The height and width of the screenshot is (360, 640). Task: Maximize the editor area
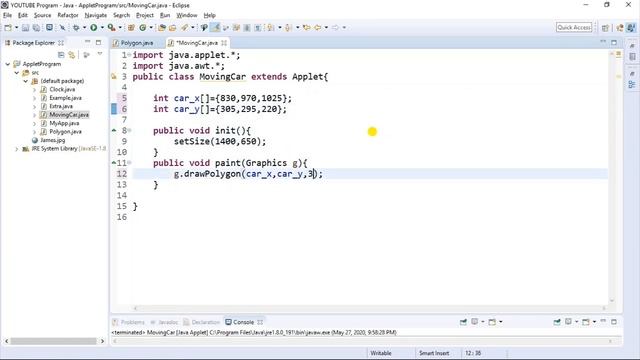pyautogui.click(x=614, y=42)
